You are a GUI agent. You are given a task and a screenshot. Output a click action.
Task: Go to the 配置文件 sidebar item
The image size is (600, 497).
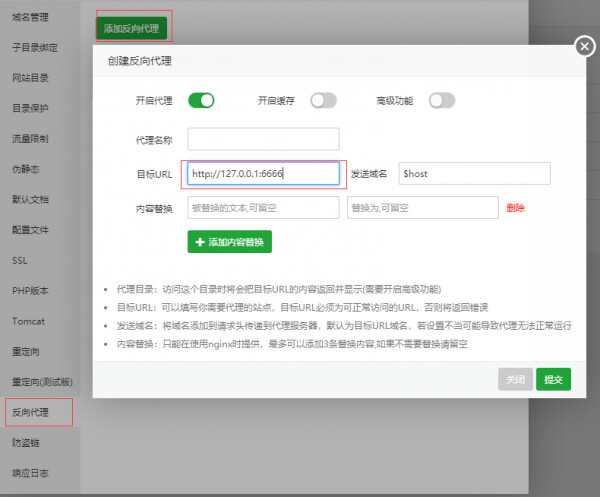[x=30, y=229]
